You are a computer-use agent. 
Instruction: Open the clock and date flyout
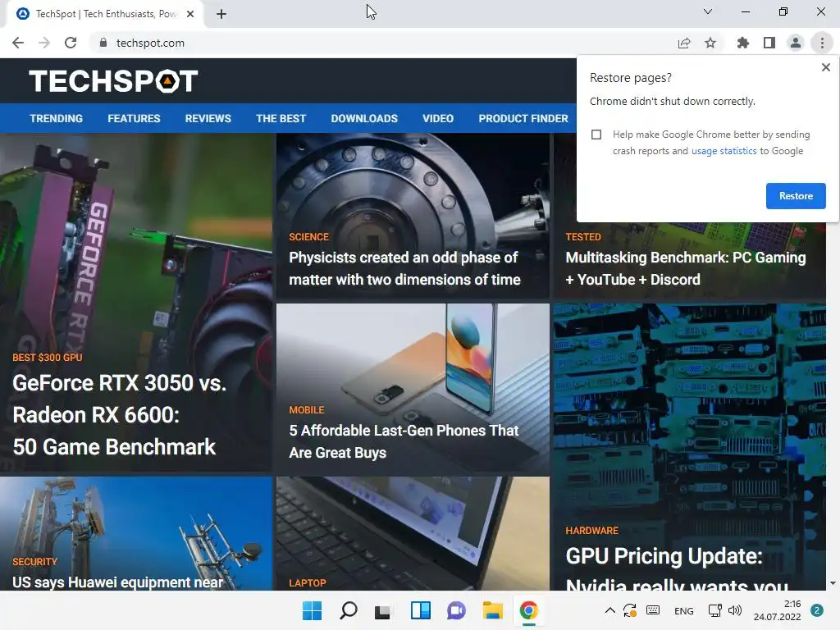click(778, 610)
